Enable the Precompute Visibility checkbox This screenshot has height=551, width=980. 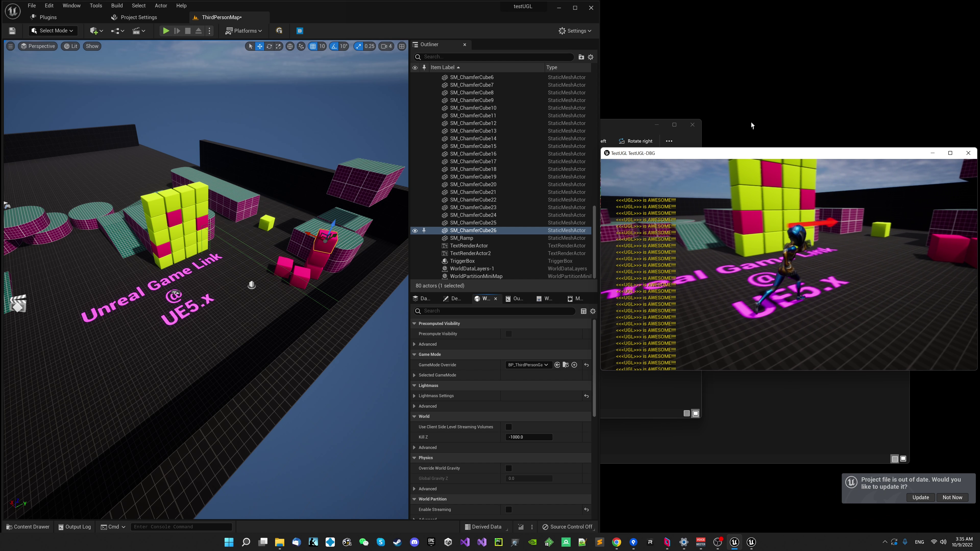(509, 334)
